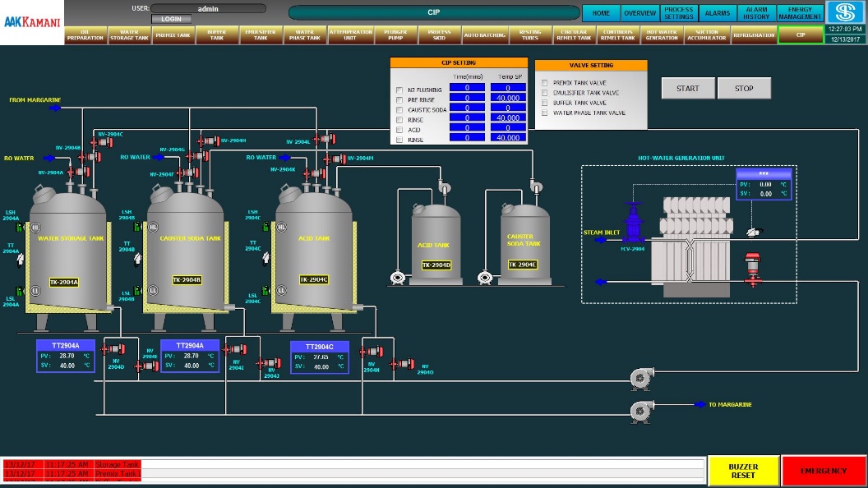Image resolution: width=868 pixels, height=488 pixels.
Task: Click the PRE RINSE Temp SP field
Action: point(509,98)
